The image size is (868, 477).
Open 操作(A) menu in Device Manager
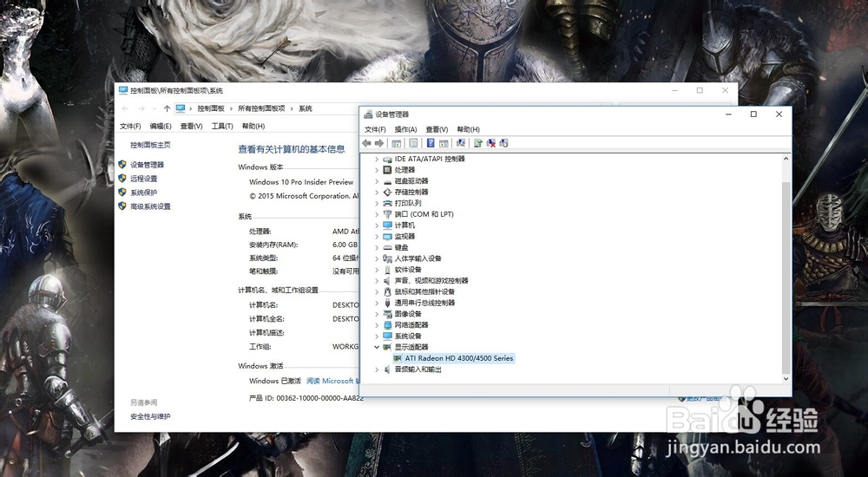[405, 129]
